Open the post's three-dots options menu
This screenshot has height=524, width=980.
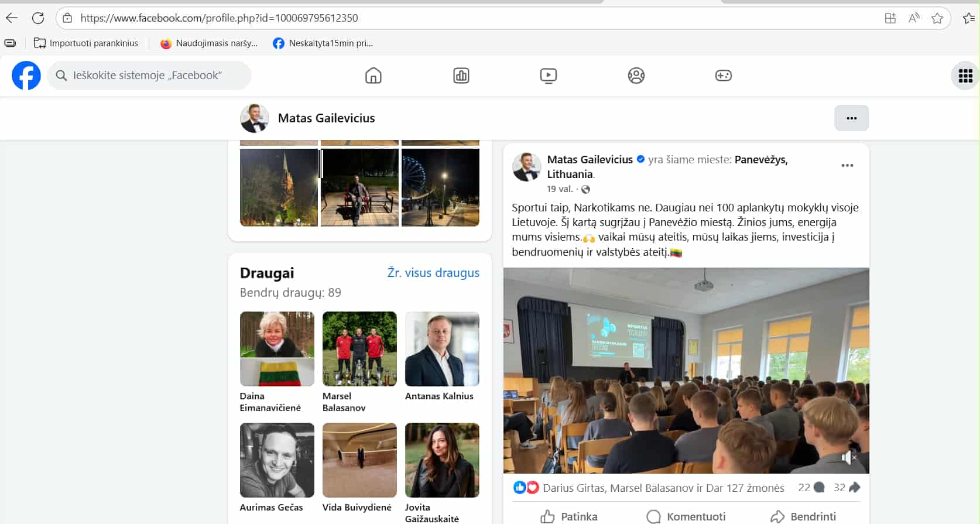847,166
